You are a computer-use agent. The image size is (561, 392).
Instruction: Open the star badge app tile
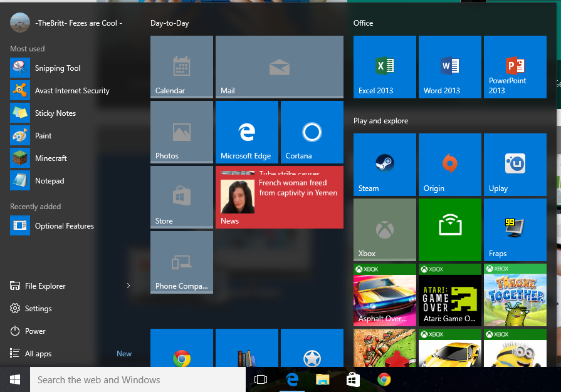(312, 348)
